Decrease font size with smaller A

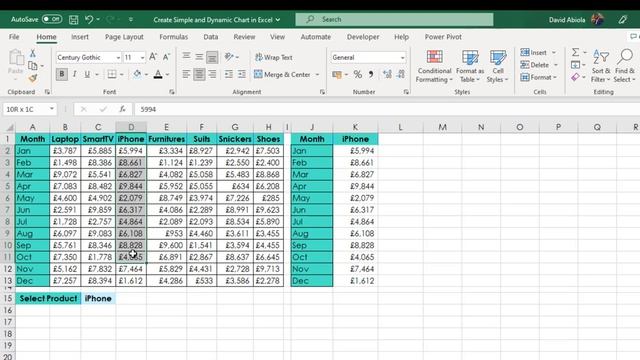coord(166,57)
